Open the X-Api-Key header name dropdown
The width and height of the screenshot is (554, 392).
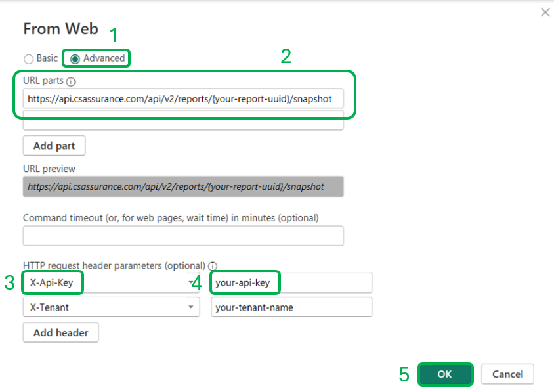pos(192,282)
